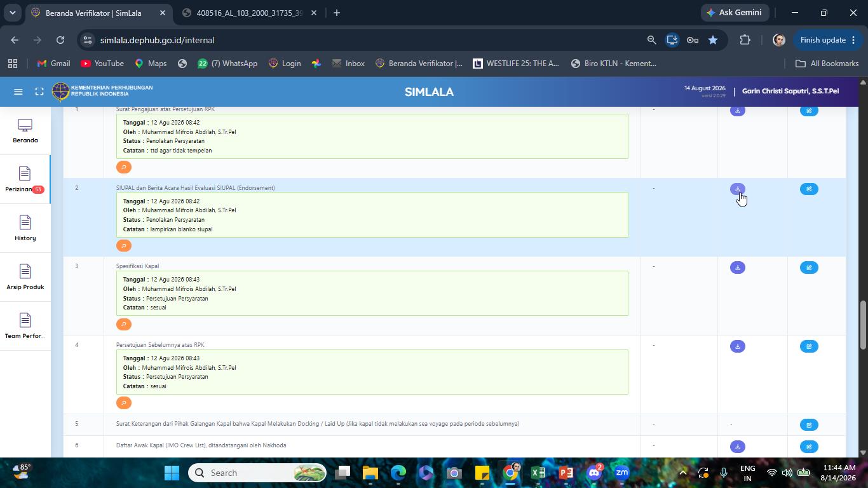Open Perizinan menu in sidebar
The image size is (868, 488).
coord(25,180)
